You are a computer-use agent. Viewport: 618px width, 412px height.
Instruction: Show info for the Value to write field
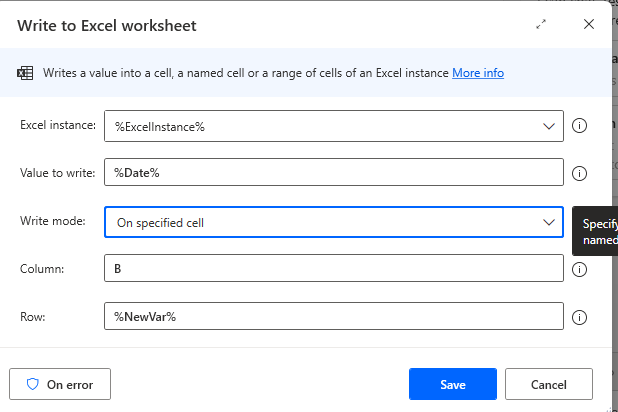click(579, 174)
